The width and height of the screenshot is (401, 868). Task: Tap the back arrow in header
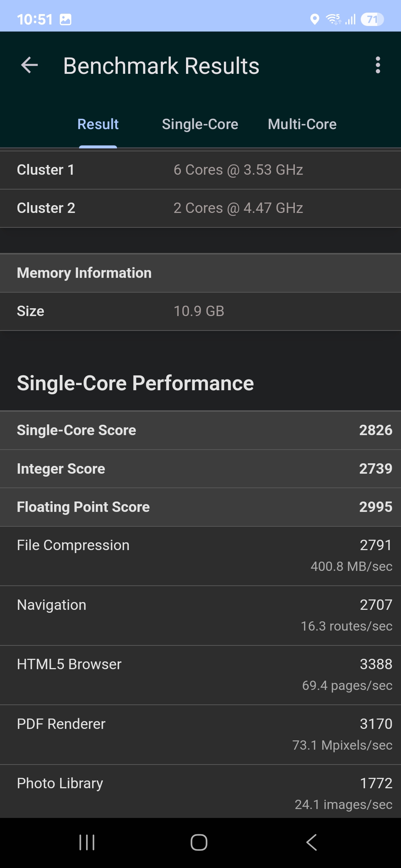(30, 66)
